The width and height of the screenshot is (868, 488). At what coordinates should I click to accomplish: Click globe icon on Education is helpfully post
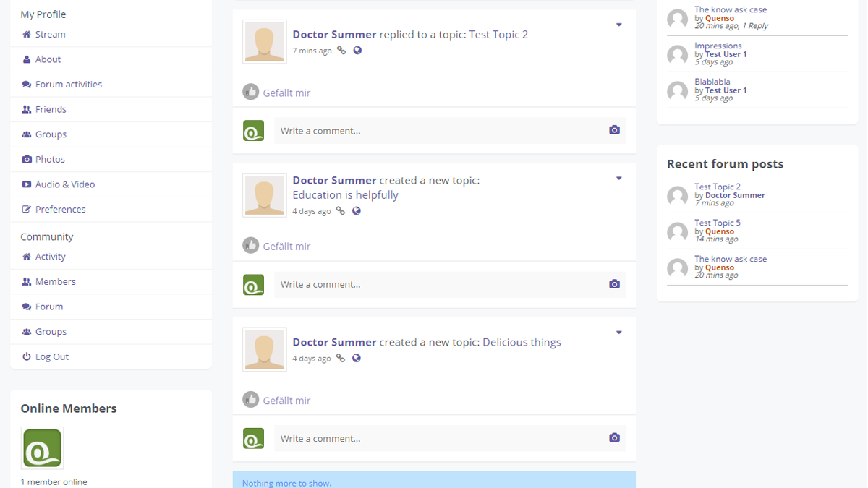[357, 211]
